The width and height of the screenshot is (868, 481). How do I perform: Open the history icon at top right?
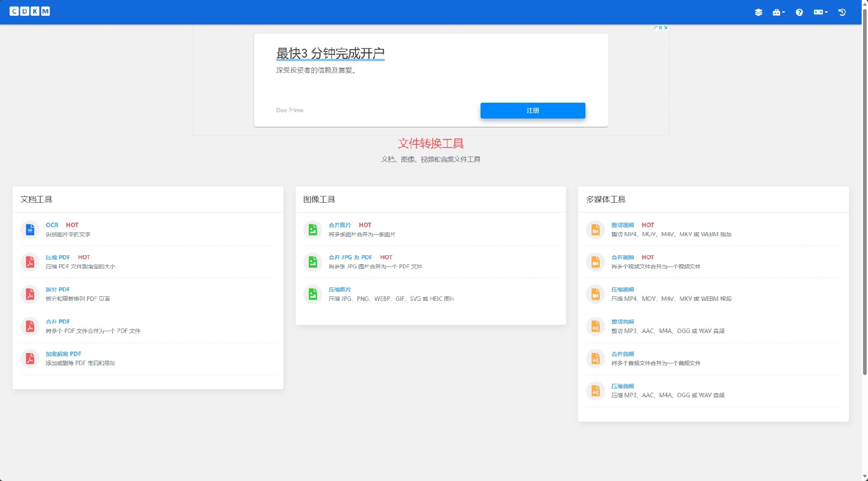tap(842, 13)
